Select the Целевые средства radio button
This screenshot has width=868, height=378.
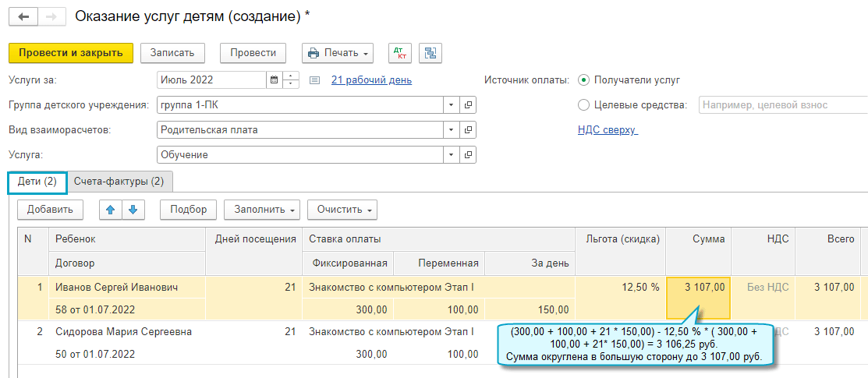(583, 104)
